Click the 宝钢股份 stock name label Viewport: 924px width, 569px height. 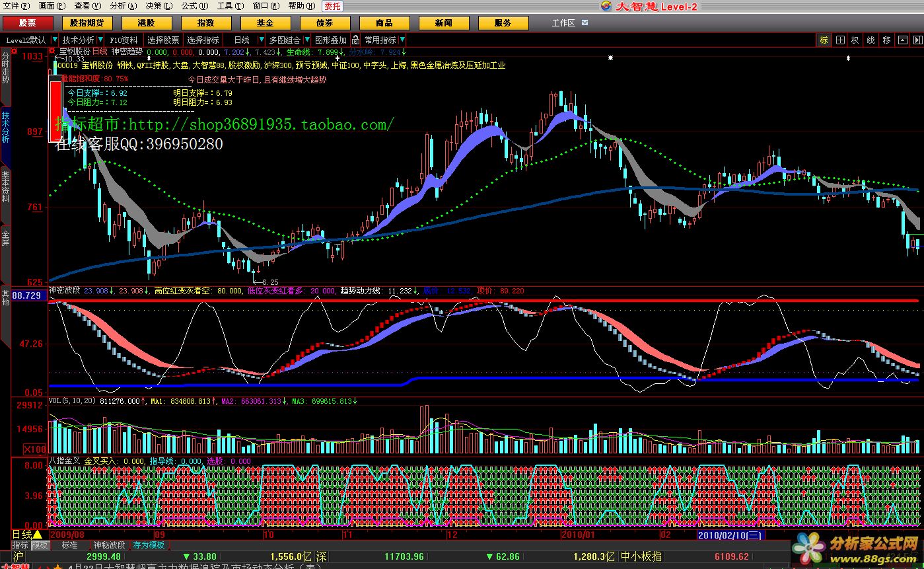74,51
